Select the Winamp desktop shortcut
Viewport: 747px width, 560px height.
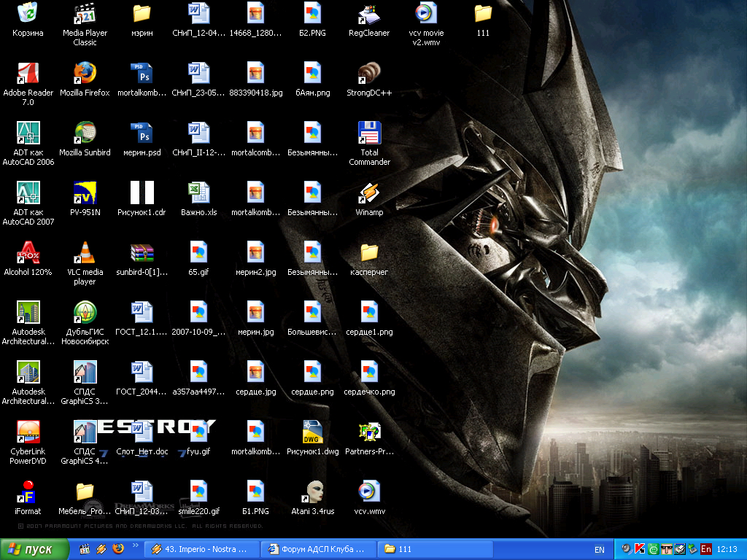pos(369,193)
